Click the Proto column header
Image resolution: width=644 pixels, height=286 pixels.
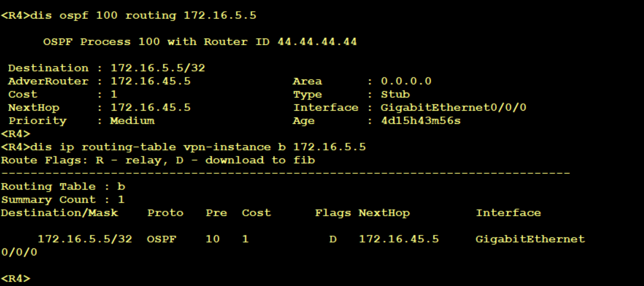(x=165, y=213)
